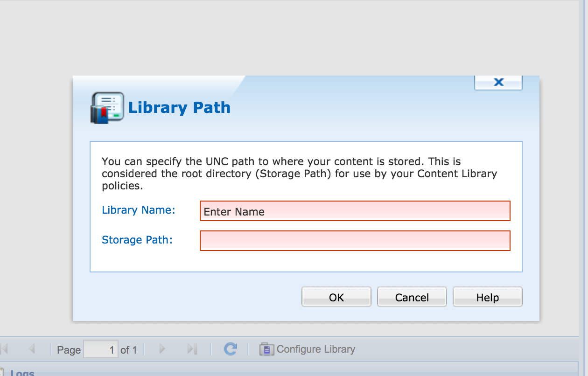Confirm the dialog with OK
Image resolution: width=588 pixels, height=376 pixels.
[x=336, y=297]
